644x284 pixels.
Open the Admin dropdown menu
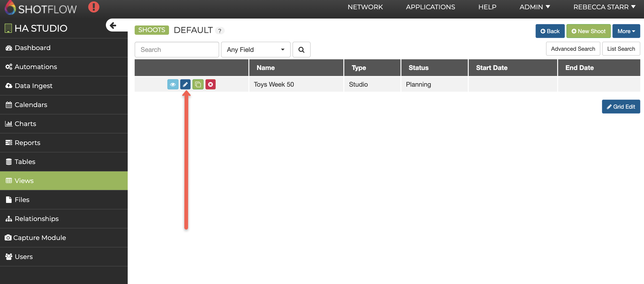tap(534, 7)
